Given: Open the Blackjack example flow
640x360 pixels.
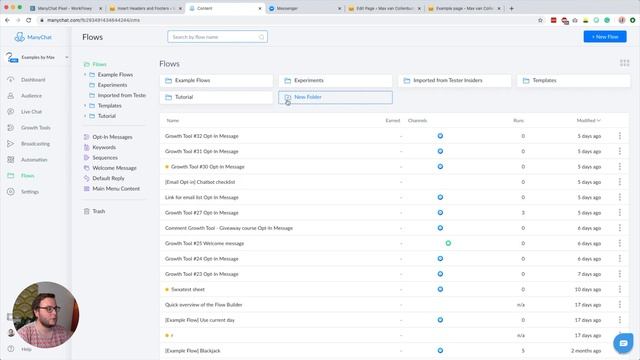Looking at the screenshot, I should click(193, 351).
